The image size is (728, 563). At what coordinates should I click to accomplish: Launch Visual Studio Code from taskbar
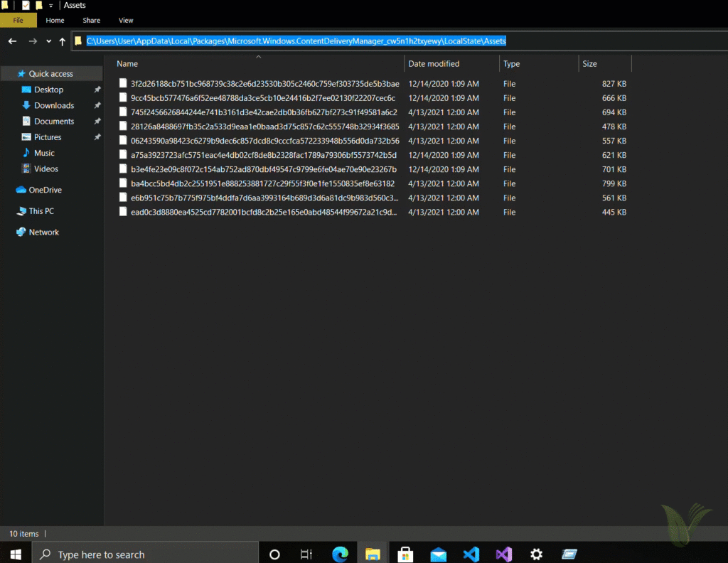tap(471, 554)
